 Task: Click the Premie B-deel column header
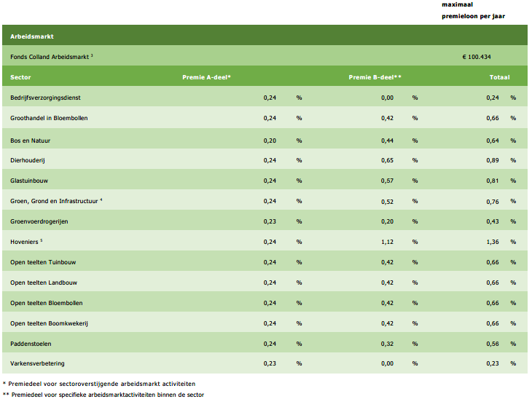(375, 76)
